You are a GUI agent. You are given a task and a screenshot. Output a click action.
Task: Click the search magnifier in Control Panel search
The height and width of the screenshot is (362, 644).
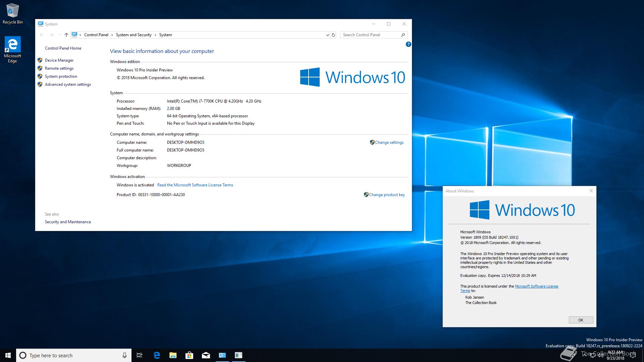[x=403, y=35]
